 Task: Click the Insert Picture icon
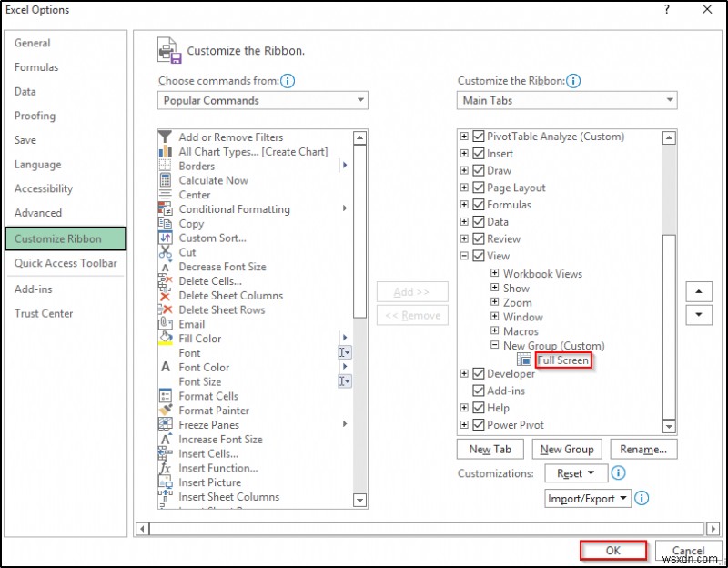tap(166, 482)
